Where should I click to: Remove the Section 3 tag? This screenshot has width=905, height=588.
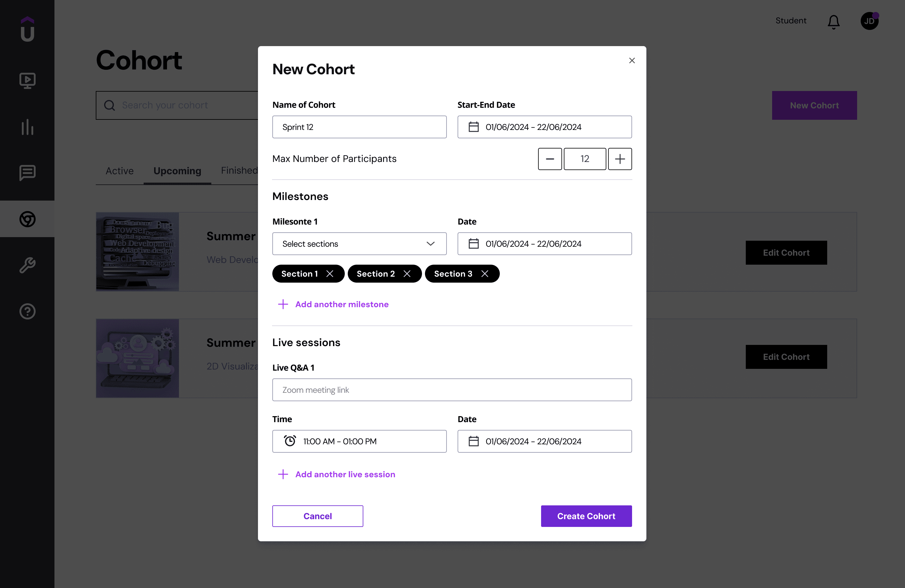coord(485,274)
